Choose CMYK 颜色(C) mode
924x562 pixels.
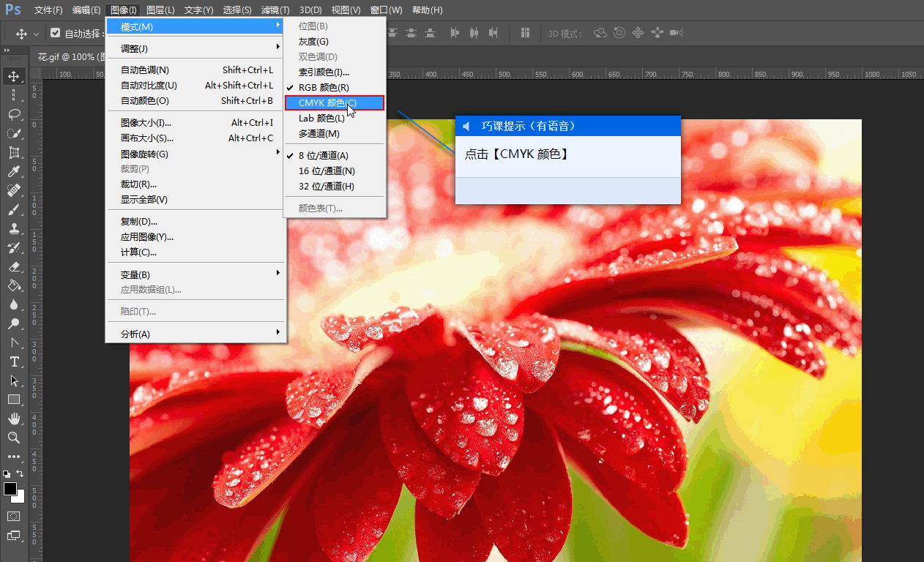pos(334,103)
